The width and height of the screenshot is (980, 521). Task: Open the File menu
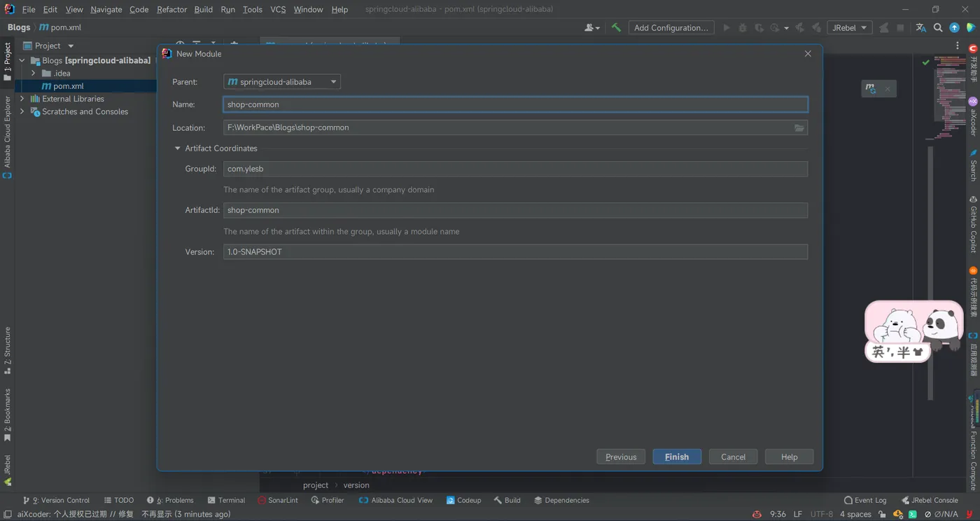pos(29,9)
